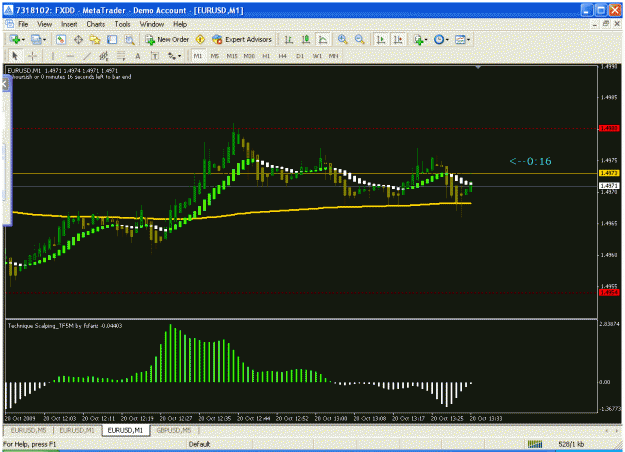Expand the collapsed left side panel

[x=5, y=84]
